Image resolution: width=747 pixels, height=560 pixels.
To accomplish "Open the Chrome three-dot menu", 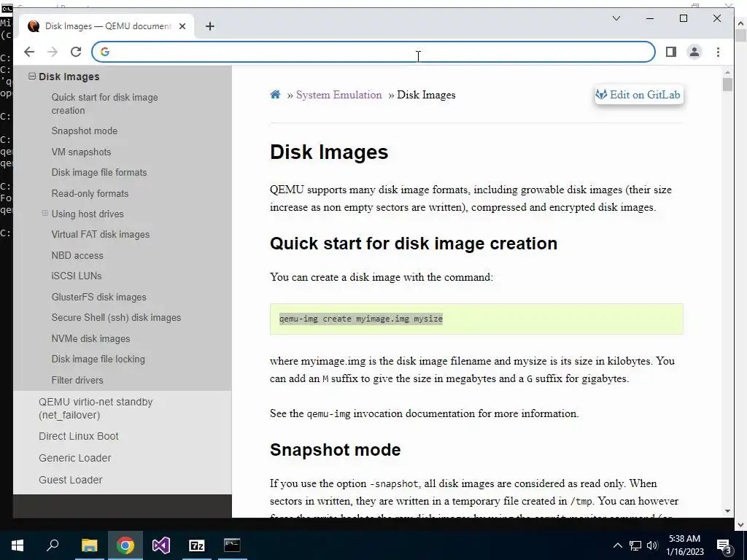I will [718, 52].
